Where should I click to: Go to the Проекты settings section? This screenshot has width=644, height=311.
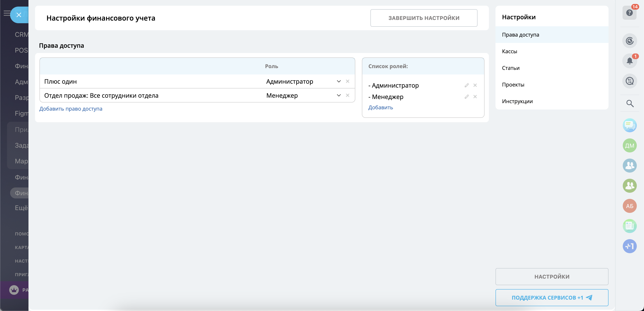click(x=513, y=85)
